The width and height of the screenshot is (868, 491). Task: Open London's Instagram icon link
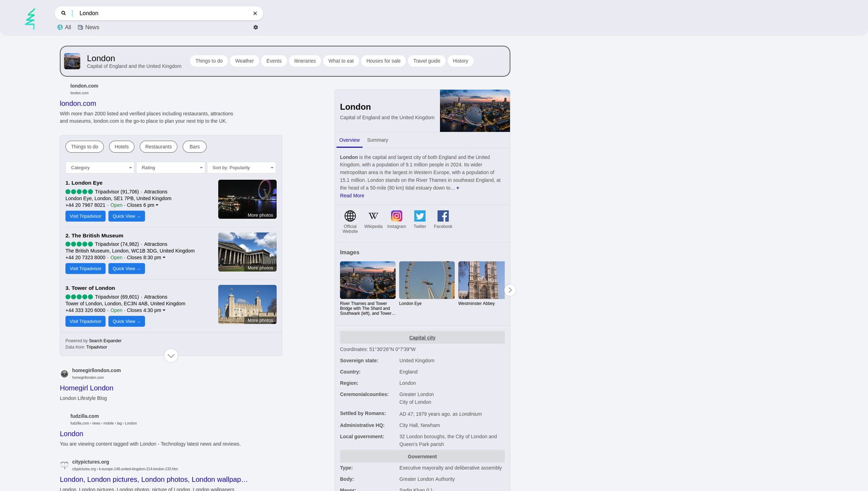(396, 216)
